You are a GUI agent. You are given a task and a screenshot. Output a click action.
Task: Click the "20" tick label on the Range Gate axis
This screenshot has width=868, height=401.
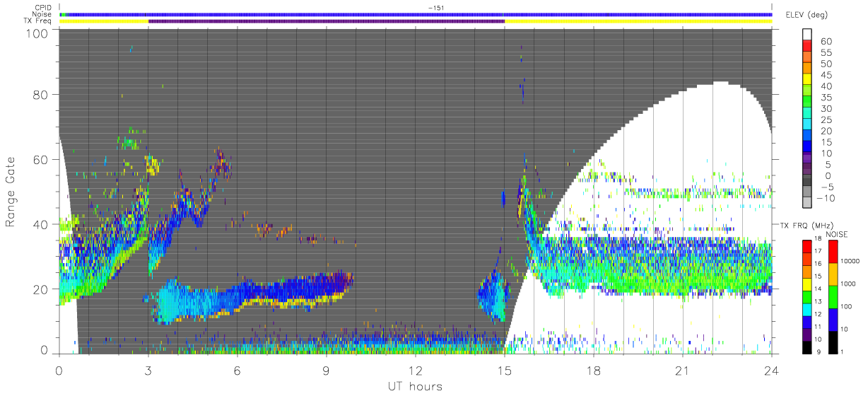tap(40, 289)
